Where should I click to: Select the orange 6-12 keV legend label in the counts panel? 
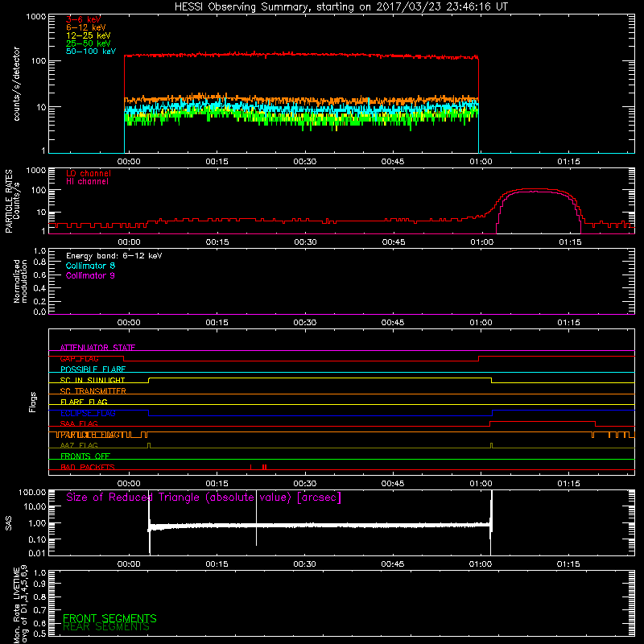(86, 27)
